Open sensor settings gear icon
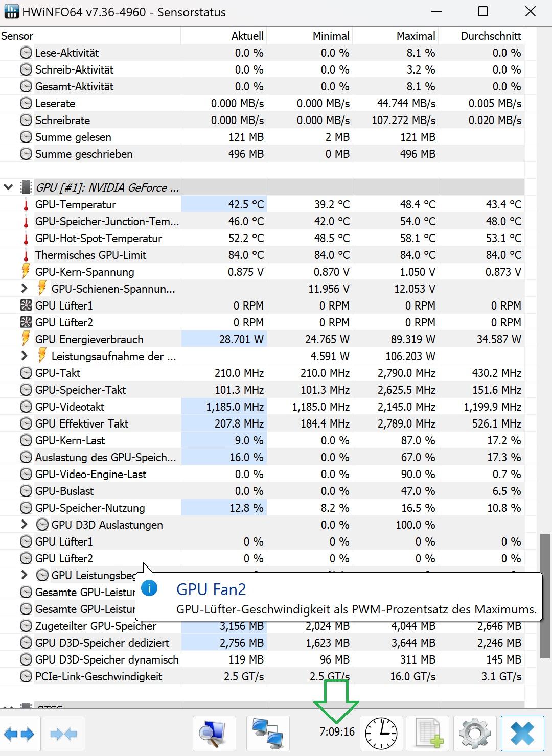The height and width of the screenshot is (756, 552). click(x=475, y=734)
